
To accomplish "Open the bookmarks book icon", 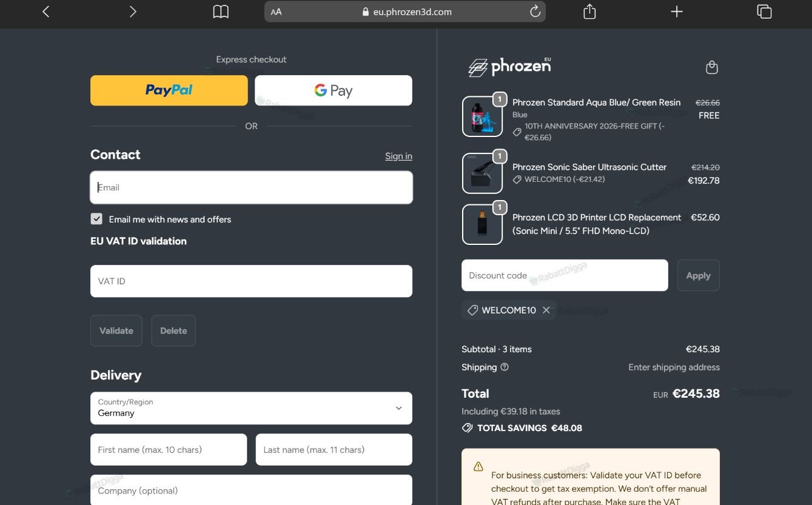I will [x=221, y=12].
